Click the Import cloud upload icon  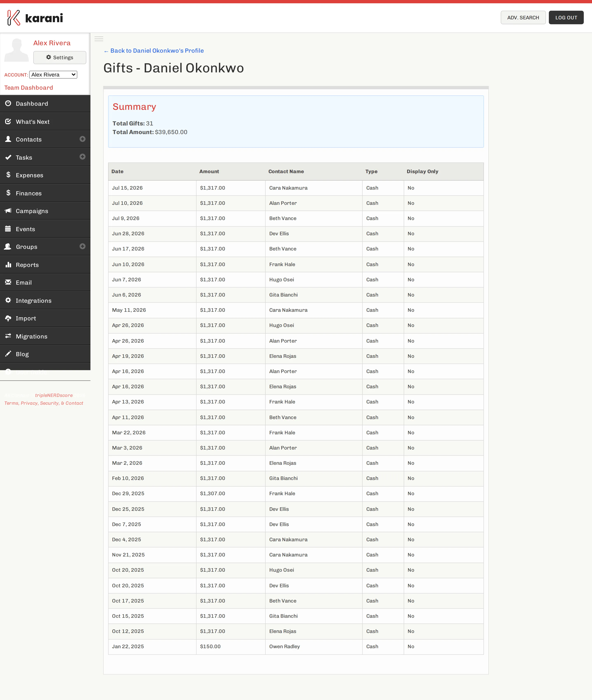pyautogui.click(x=8, y=318)
